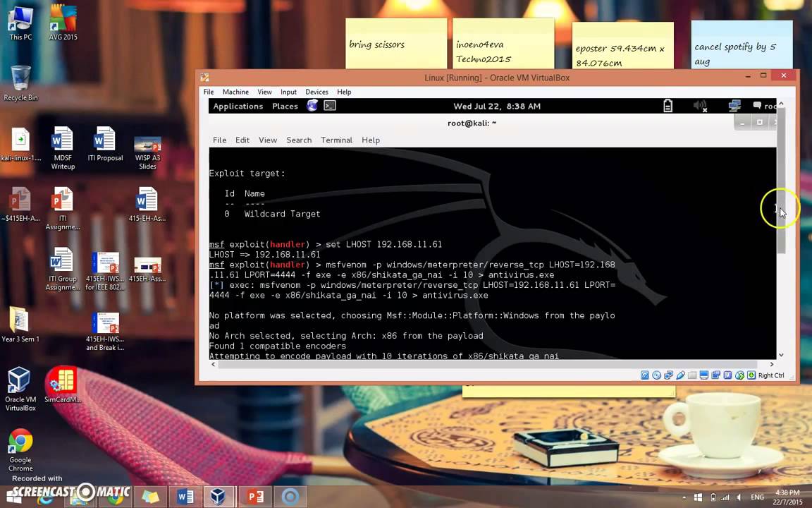Screen dimensions: 812x508
Task: Open the terminal's Help menu next to Terminal
Action: click(x=371, y=140)
